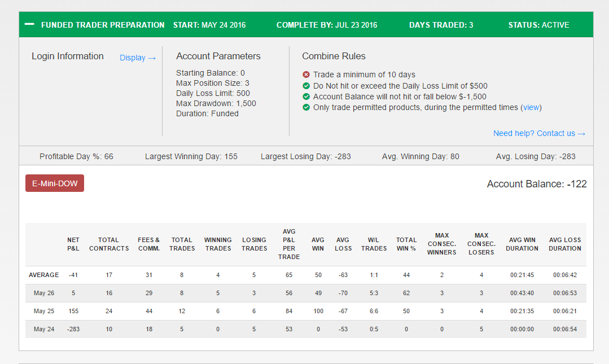Viewport: 609px width, 364px height.
Task: Click the NET P&L column header
Action: point(73,244)
